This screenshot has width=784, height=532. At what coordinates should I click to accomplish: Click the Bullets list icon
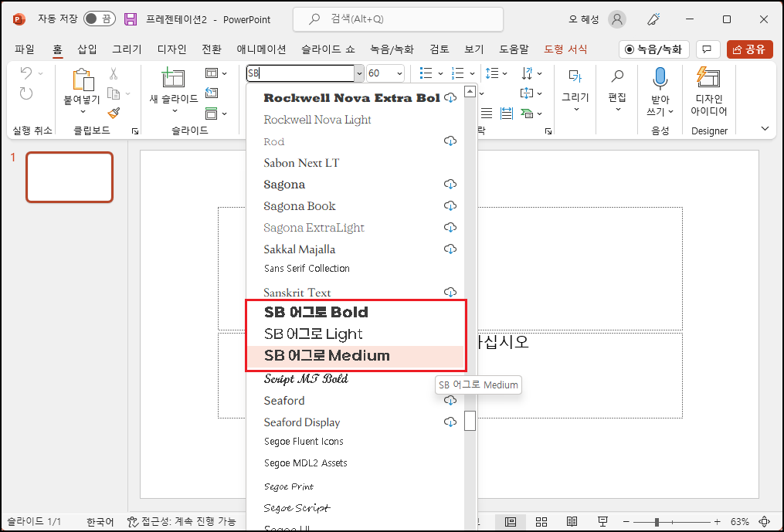(426, 73)
